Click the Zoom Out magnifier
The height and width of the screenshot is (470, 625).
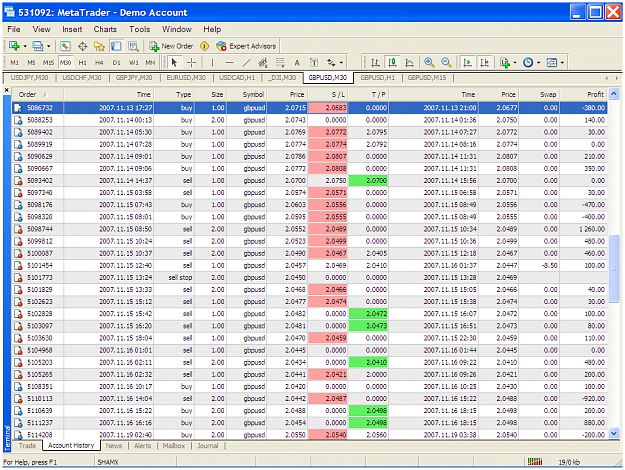[x=446, y=63]
